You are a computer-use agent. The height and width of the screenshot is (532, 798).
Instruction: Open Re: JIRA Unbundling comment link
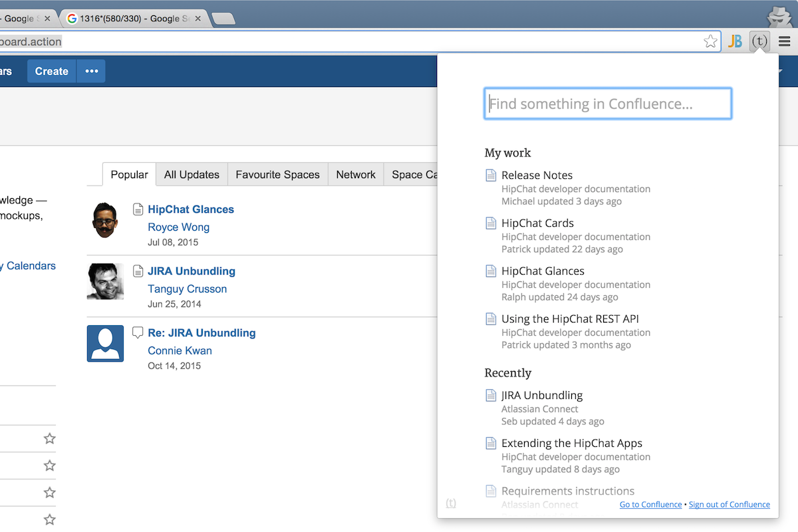tap(201, 333)
